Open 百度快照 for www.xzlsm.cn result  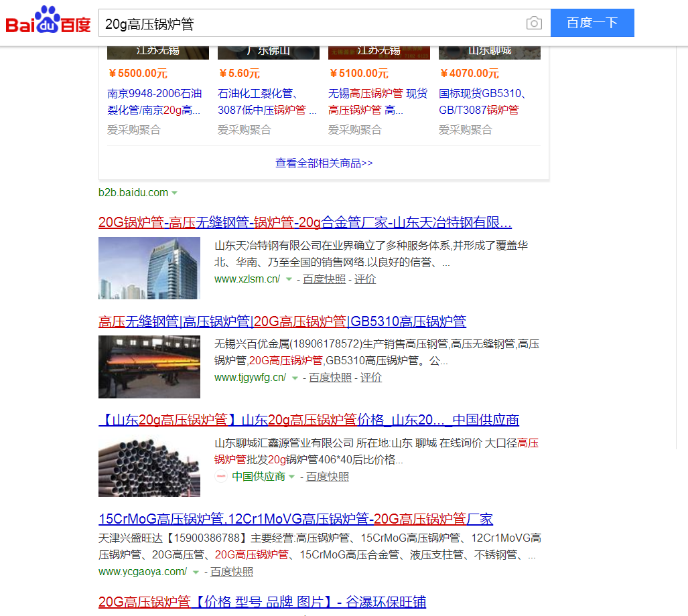click(324, 279)
